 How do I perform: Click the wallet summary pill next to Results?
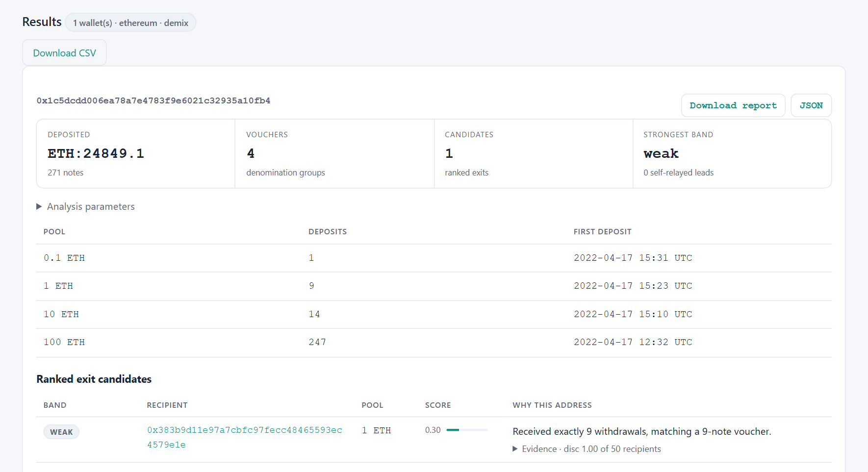click(x=130, y=23)
